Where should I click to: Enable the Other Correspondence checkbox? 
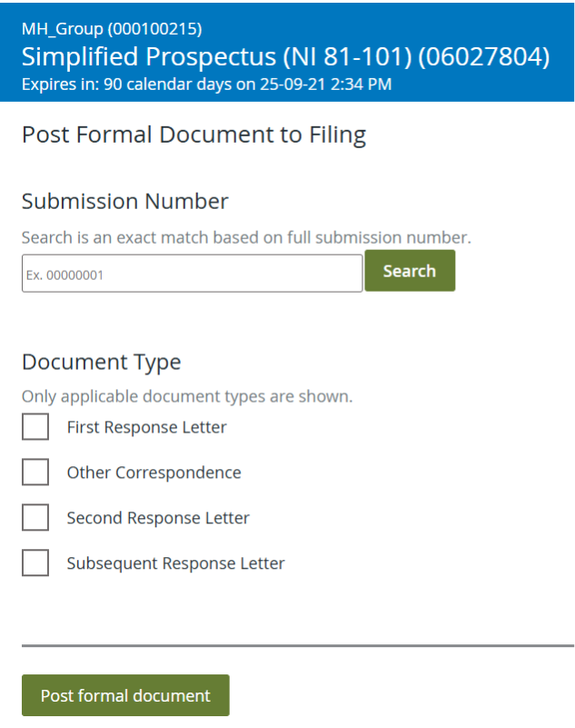click(x=35, y=473)
